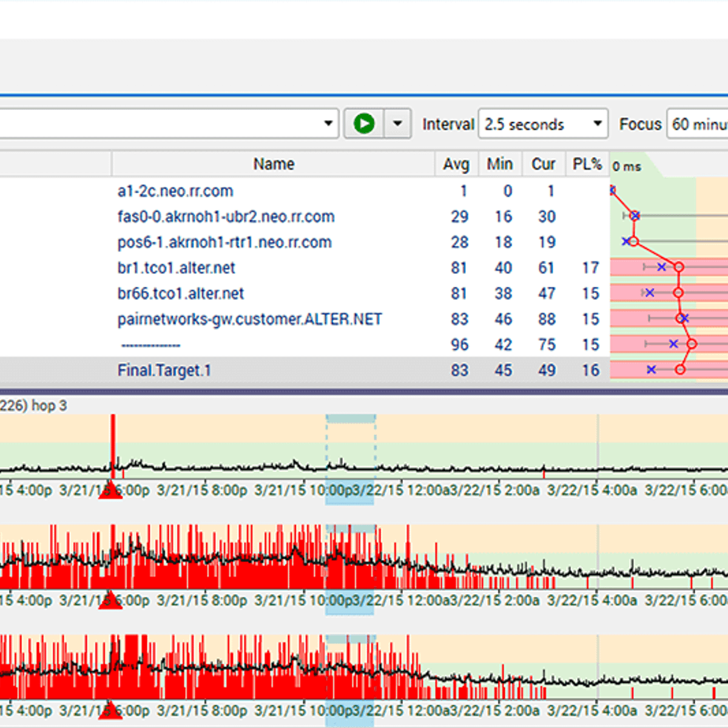The image size is (728, 728).
Task: Click the red triangle marker on the bottom timeline
Action: [x=110, y=709]
